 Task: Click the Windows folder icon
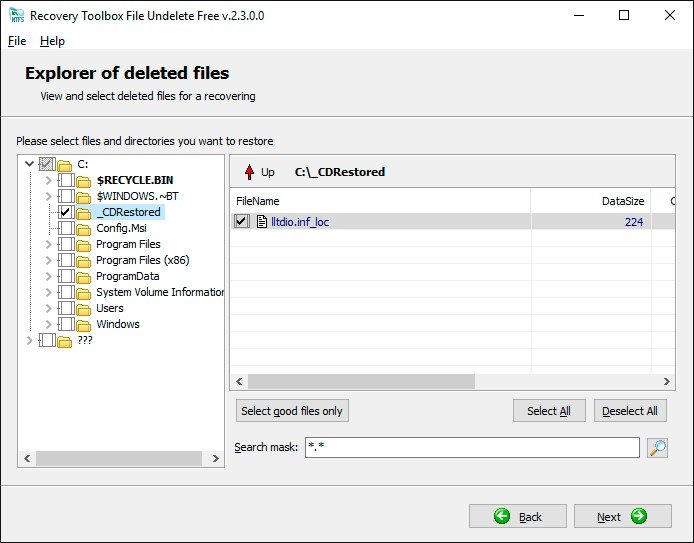point(83,325)
